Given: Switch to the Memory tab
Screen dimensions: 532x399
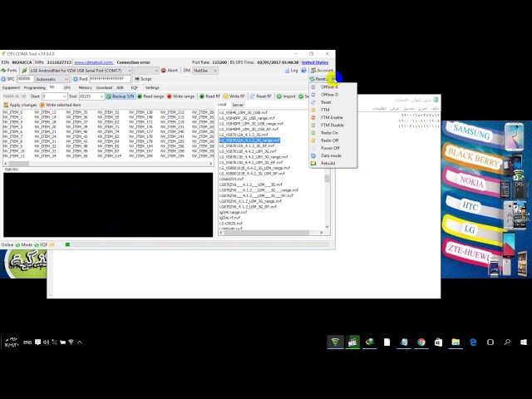Looking at the screenshot, I should (85, 87).
